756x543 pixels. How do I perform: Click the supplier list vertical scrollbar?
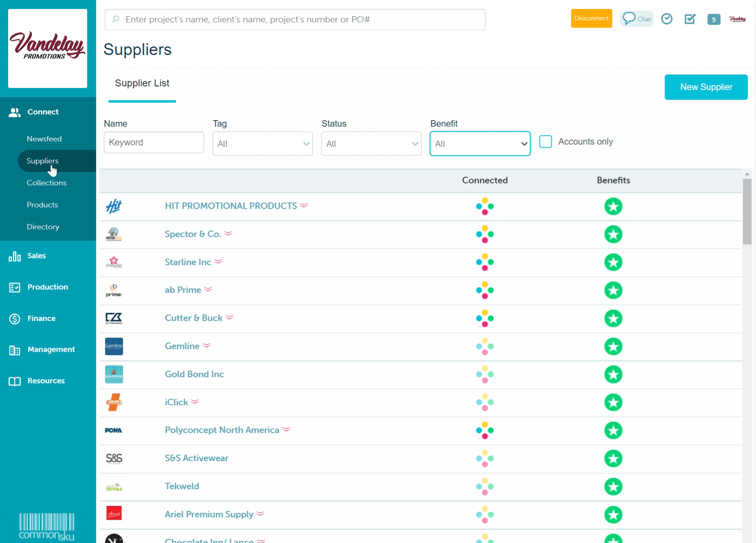coord(747,212)
